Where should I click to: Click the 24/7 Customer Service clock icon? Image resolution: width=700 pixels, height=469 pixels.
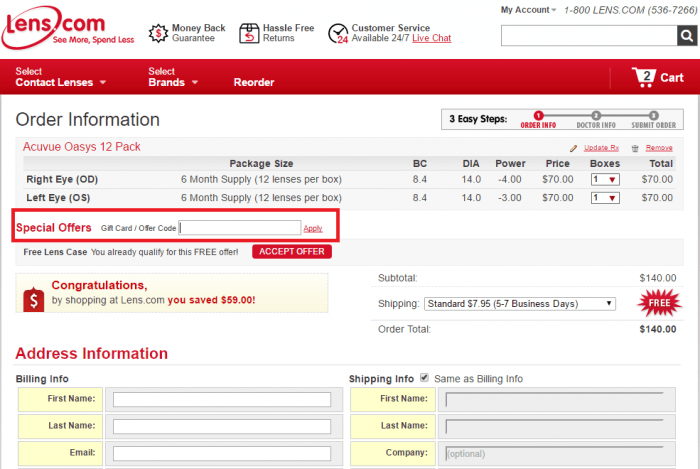338,34
